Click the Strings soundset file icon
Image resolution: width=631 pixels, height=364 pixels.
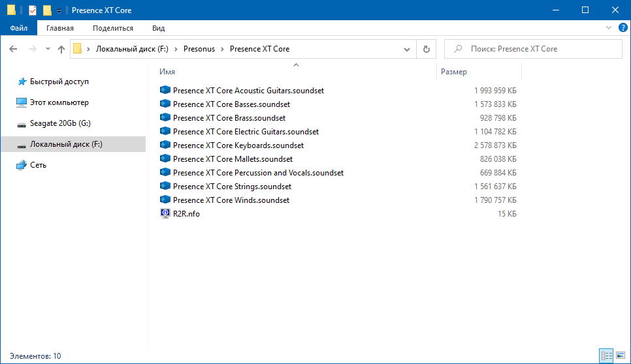tap(165, 186)
